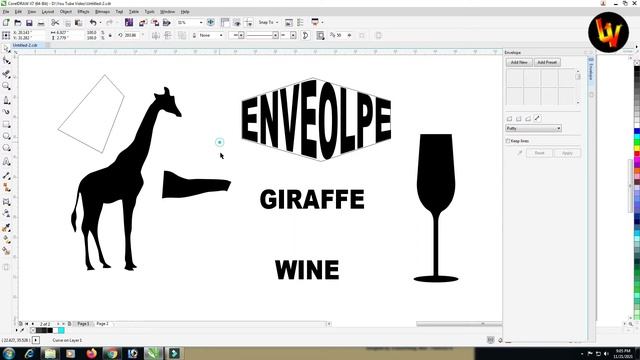Image resolution: width=640 pixels, height=360 pixels.
Task: Open the Effects menu
Action: (83, 12)
